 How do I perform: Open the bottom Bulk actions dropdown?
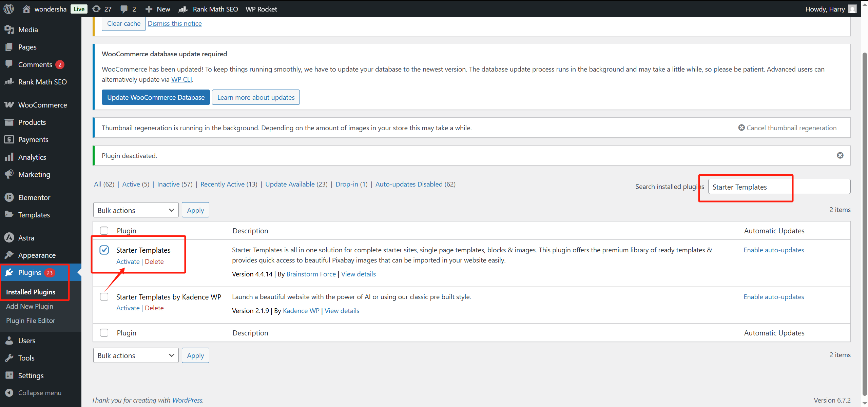click(136, 355)
